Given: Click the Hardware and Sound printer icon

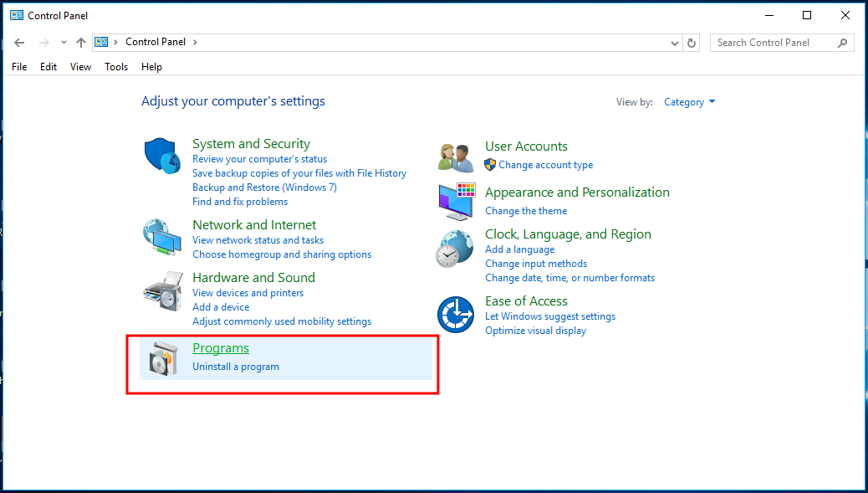Looking at the screenshot, I should point(161,290).
